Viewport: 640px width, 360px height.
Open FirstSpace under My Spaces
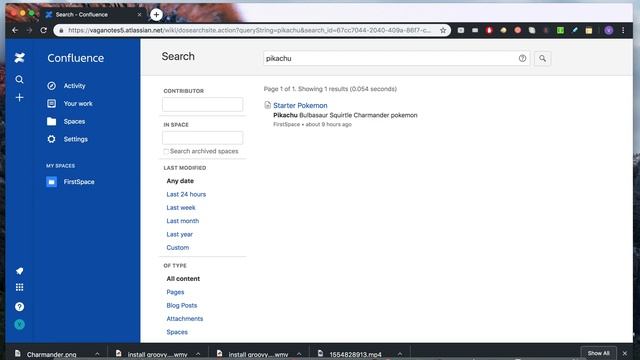point(79,182)
